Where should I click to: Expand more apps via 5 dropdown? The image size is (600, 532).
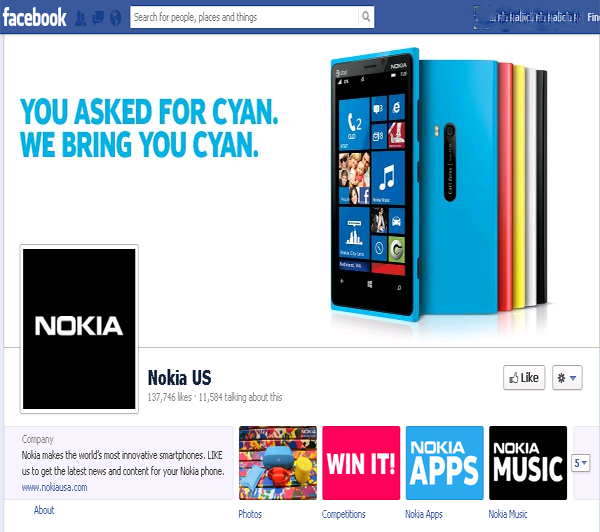coord(580,463)
